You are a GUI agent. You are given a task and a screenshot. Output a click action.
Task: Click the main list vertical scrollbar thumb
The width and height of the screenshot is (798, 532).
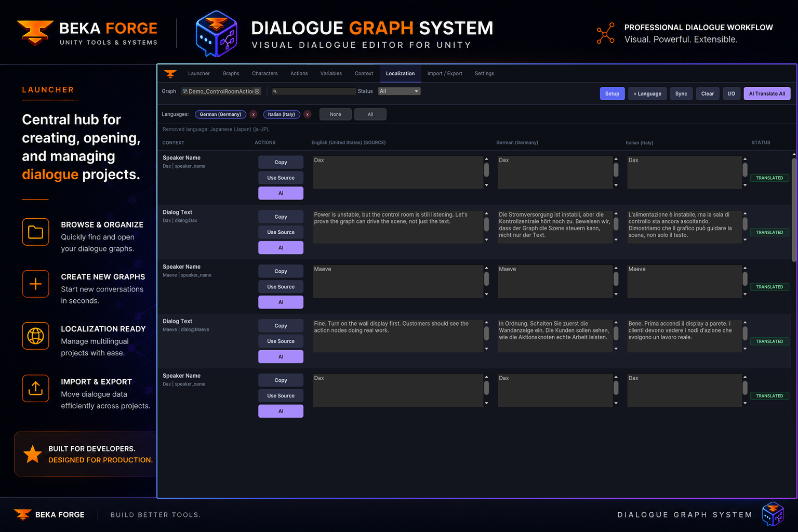pyautogui.click(x=794, y=210)
